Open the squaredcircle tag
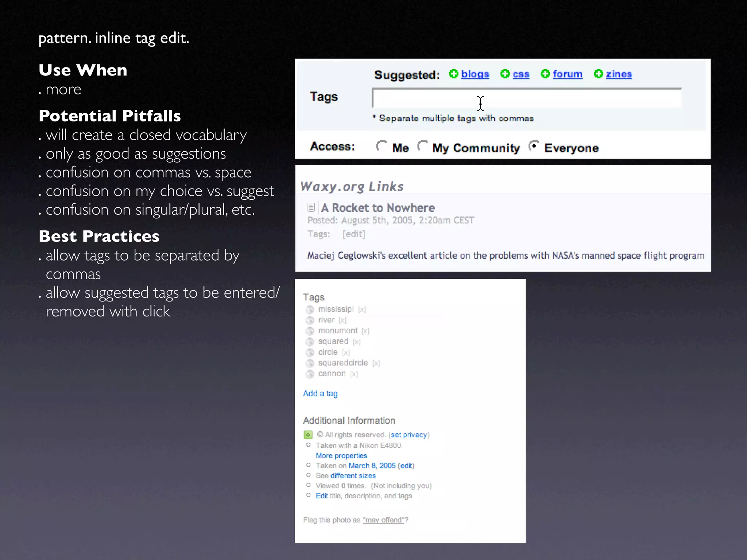 pos(343,363)
